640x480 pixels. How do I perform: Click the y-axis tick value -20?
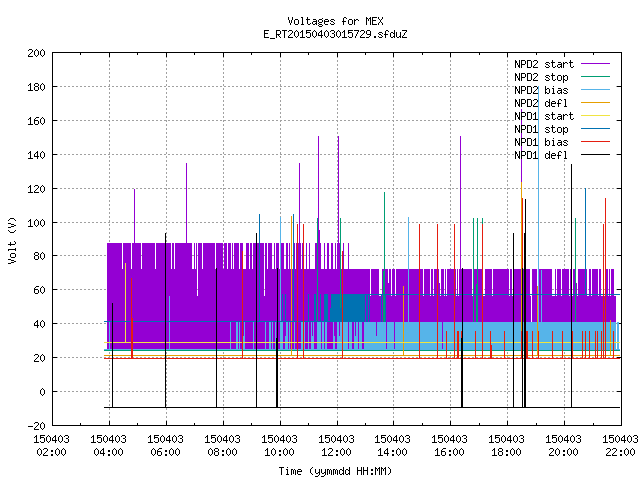click(x=36, y=426)
